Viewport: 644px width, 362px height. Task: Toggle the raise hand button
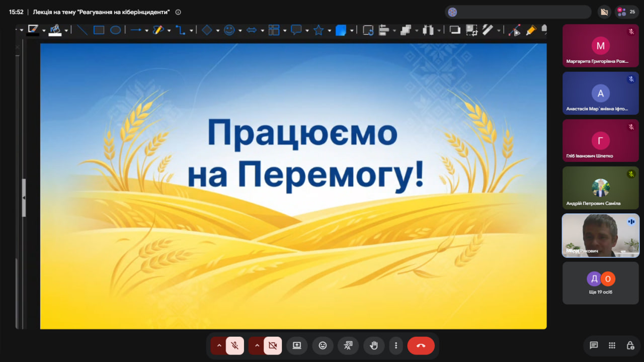point(374,345)
